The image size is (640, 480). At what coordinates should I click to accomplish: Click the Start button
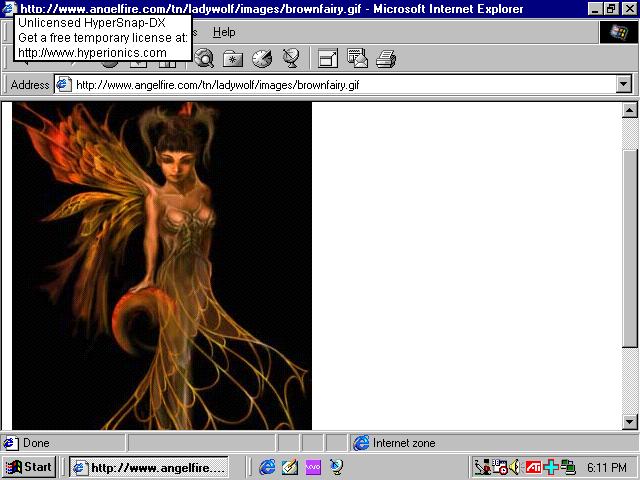click(29, 467)
